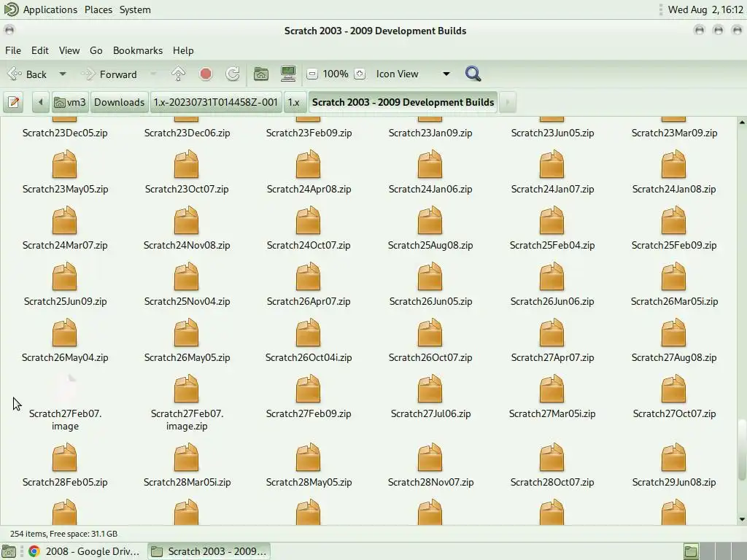The image size is (747, 560).
Task: Open the File menu
Action: 13,50
